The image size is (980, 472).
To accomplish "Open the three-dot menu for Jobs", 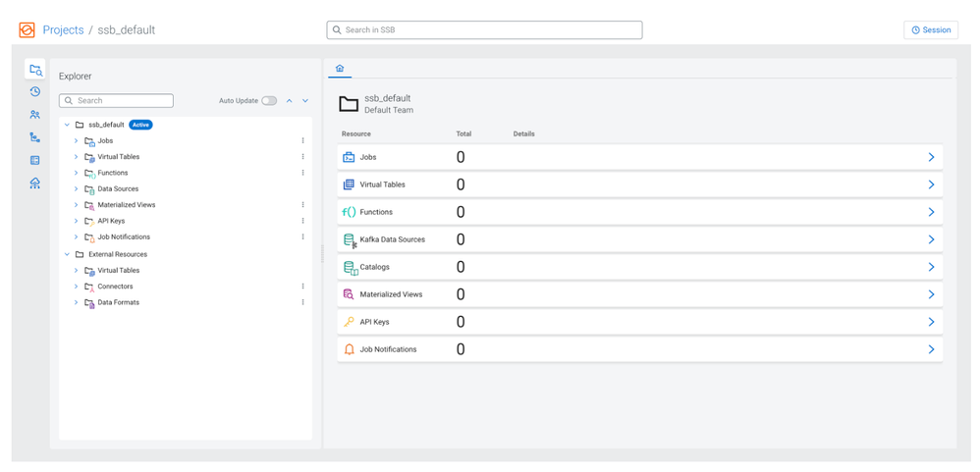I will tap(302, 141).
